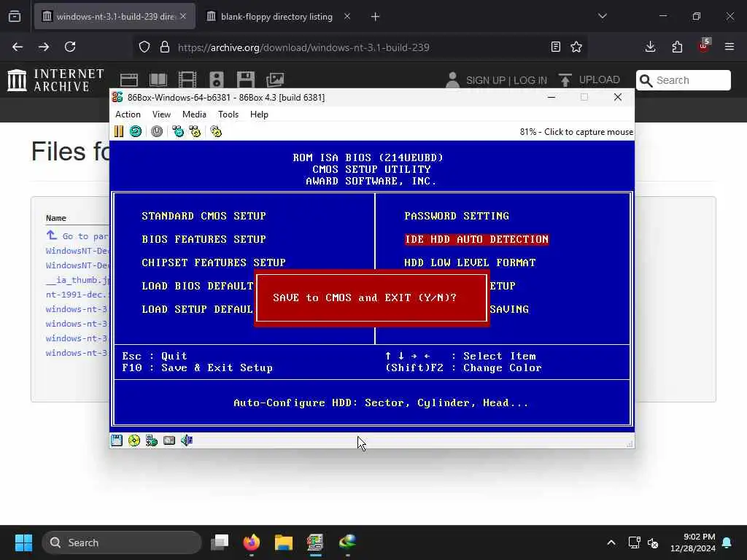
Task: Click the Firefox back arrow
Action: tap(18, 47)
